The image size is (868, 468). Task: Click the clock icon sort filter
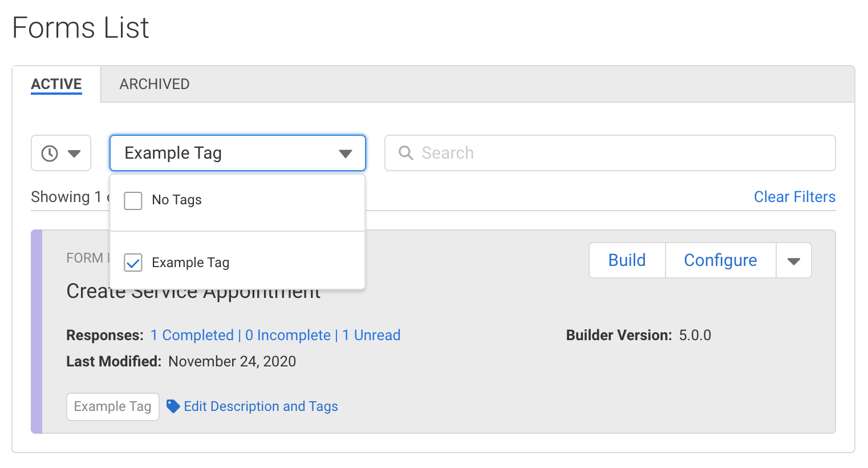point(50,153)
